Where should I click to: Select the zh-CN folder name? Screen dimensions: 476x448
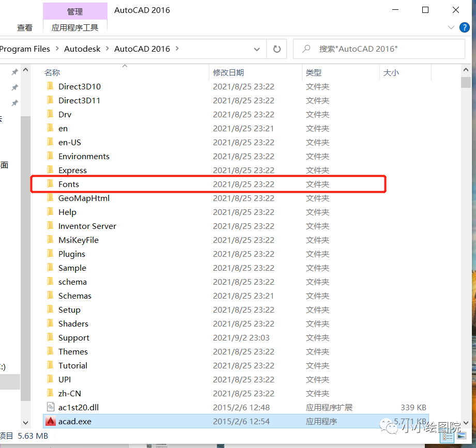click(x=70, y=393)
